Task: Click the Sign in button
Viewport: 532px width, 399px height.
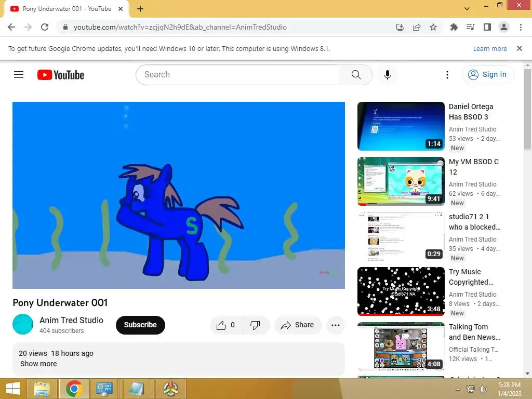Action: coord(488,74)
